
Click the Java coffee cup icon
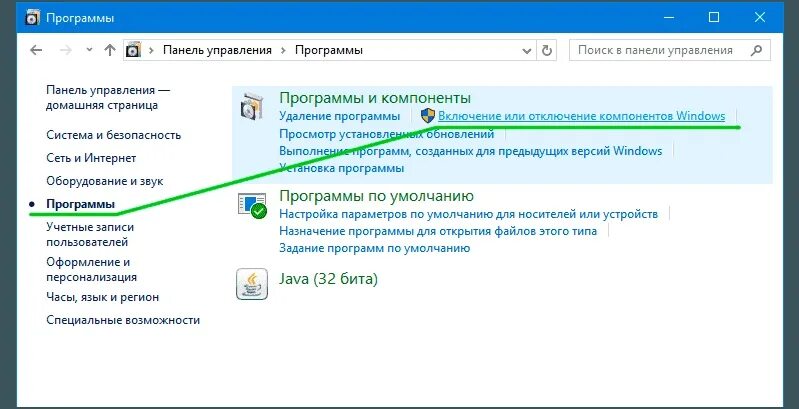pyautogui.click(x=252, y=284)
